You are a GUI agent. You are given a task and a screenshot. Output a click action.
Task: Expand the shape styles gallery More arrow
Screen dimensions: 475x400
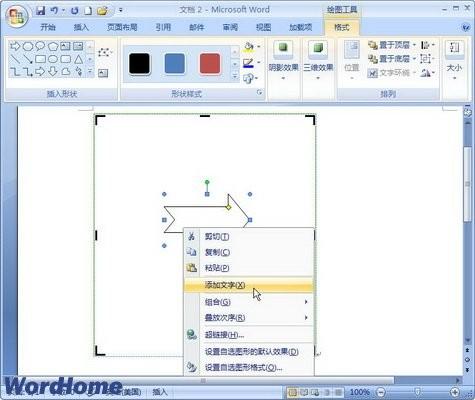pos(235,77)
